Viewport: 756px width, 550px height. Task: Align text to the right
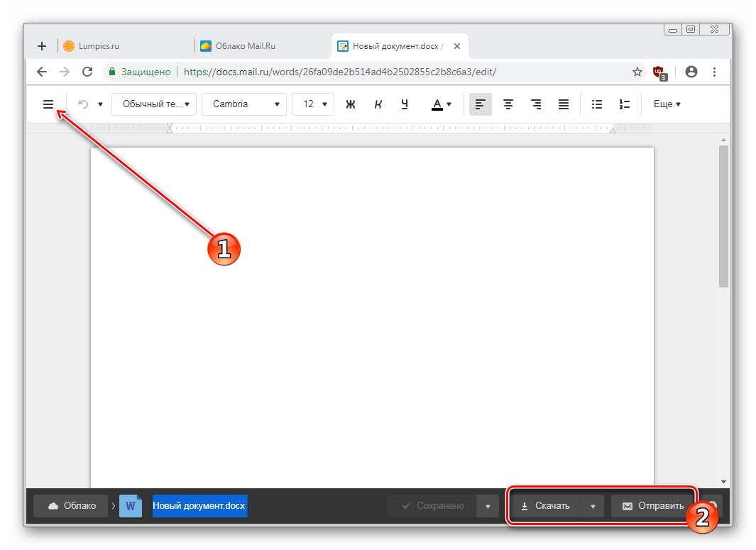[536, 104]
